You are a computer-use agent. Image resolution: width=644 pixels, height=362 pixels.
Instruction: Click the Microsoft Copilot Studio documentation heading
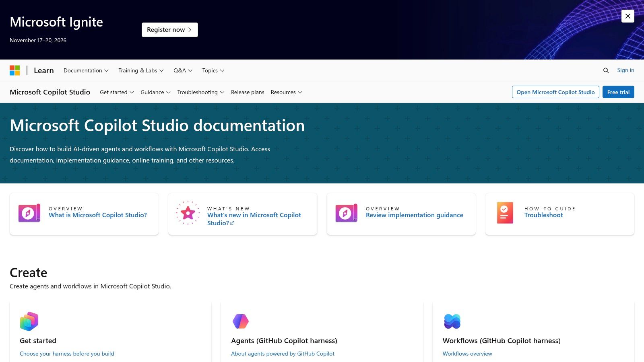157,125
